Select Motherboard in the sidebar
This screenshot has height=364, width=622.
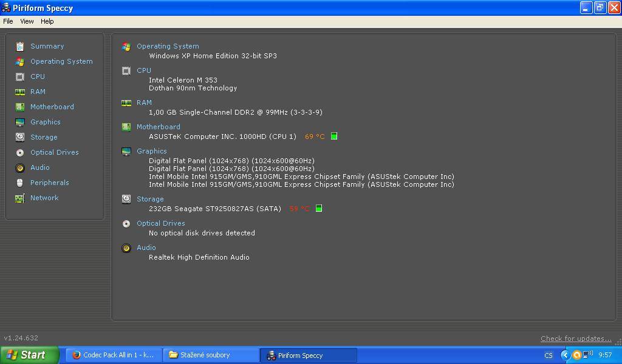point(52,107)
